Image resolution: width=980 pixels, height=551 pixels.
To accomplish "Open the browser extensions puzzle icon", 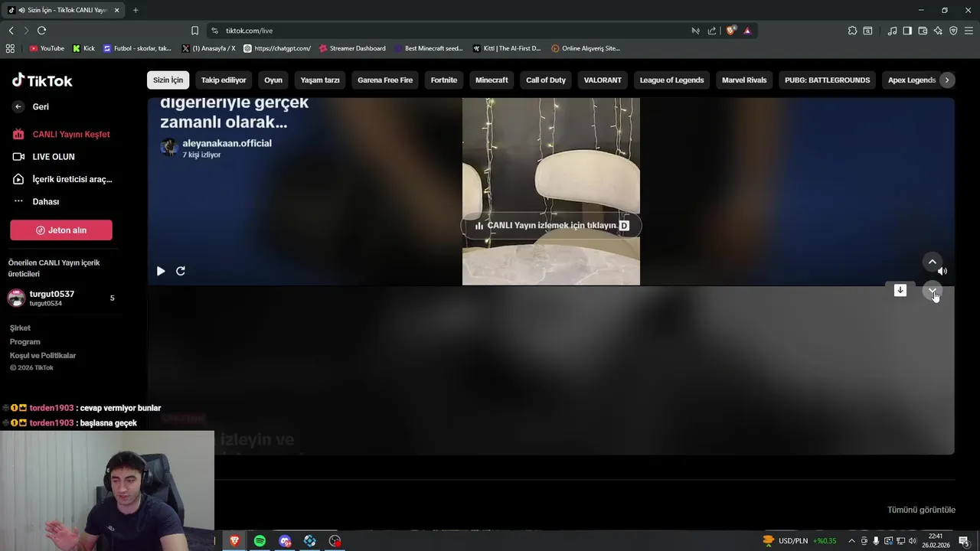I will point(852,31).
